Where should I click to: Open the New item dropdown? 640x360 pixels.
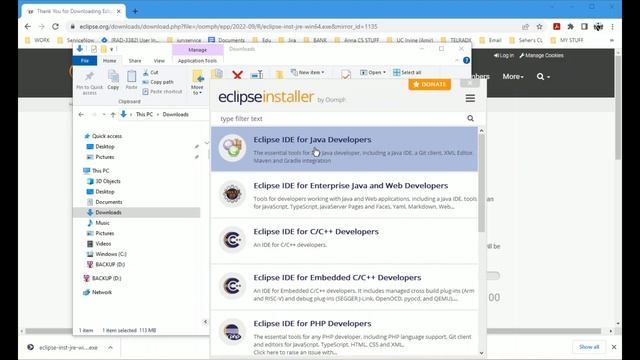point(308,72)
